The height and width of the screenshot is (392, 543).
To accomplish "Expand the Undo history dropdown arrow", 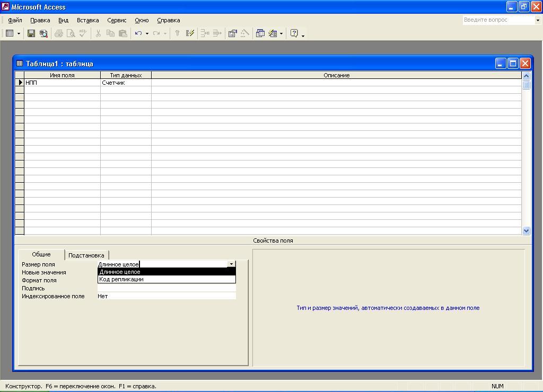I will pos(147,33).
